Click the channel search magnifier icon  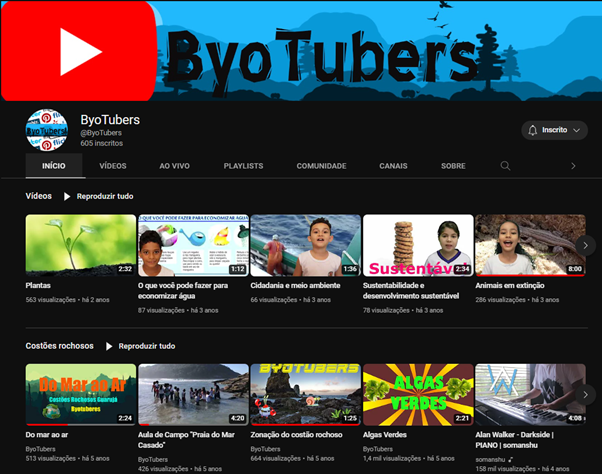pyautogui.click(x=505, y=166)
